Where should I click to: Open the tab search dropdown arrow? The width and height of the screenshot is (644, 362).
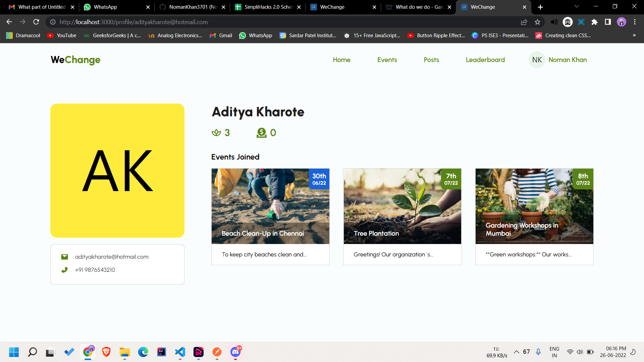point(577,7)
